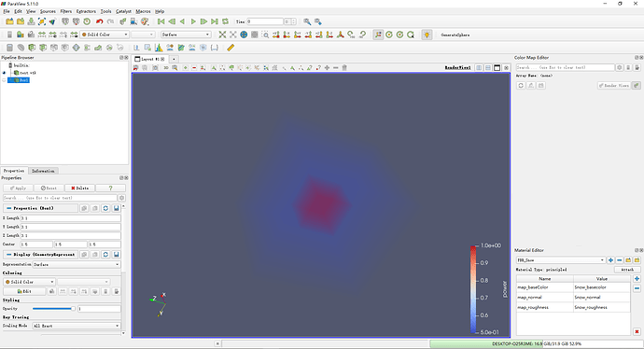Toggle visibility eye of test.vtk

[x=4, y=73]
